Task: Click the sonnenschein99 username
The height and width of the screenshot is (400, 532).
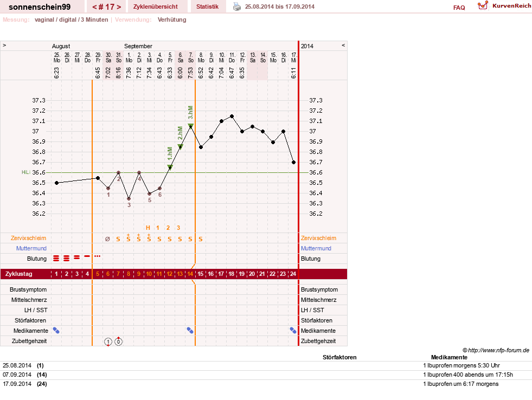Action: (x=40, y=7)
